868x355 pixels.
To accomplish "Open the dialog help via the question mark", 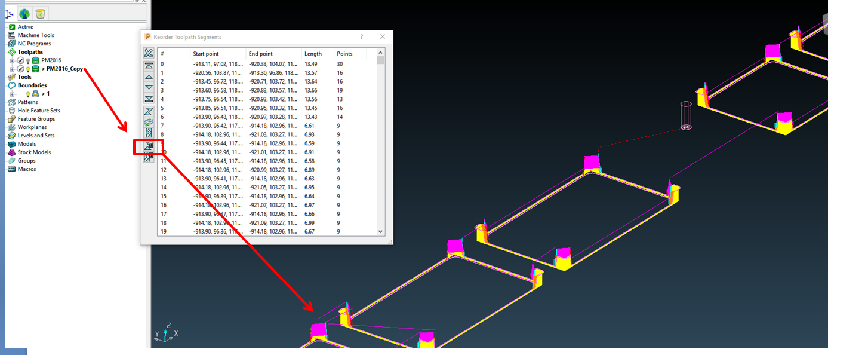I will [x=361, y=36].
